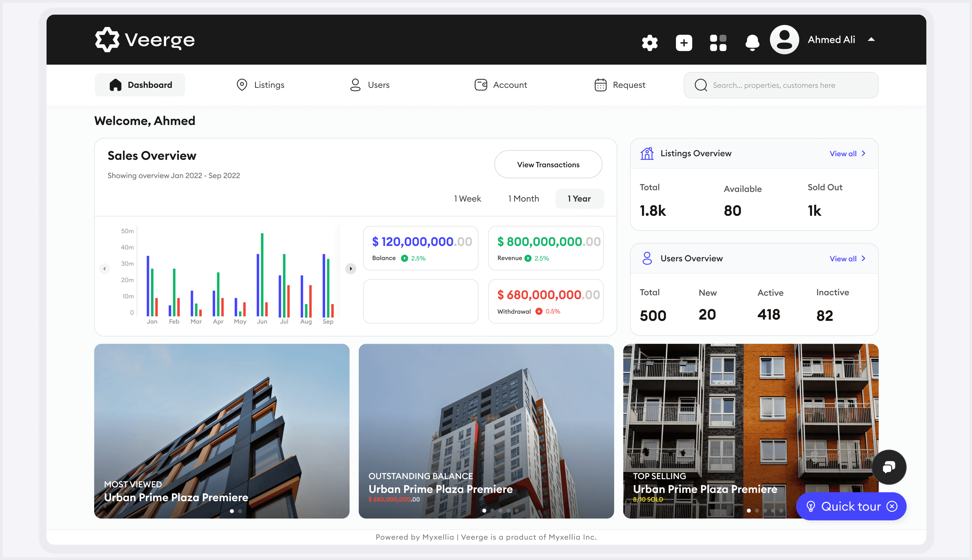
Task: Dismiss Quick tour with the X icon
Action: point(892,506)
